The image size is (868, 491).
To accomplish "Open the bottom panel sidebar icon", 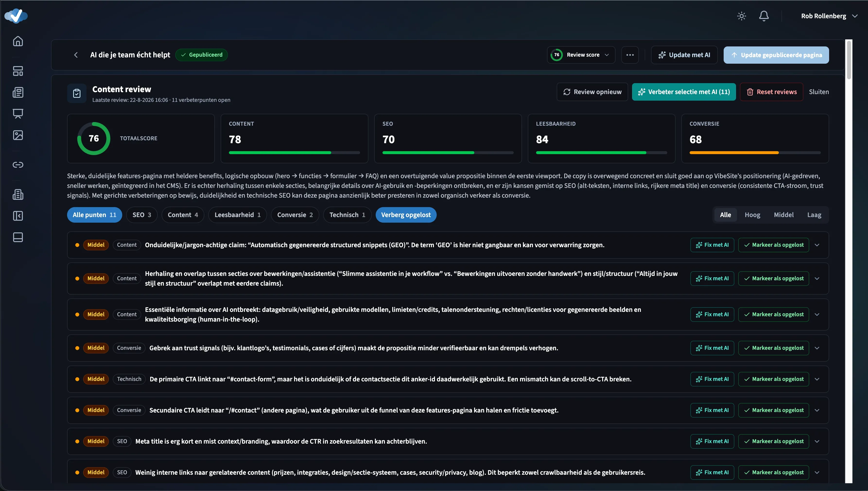I will tap(18, 237).
